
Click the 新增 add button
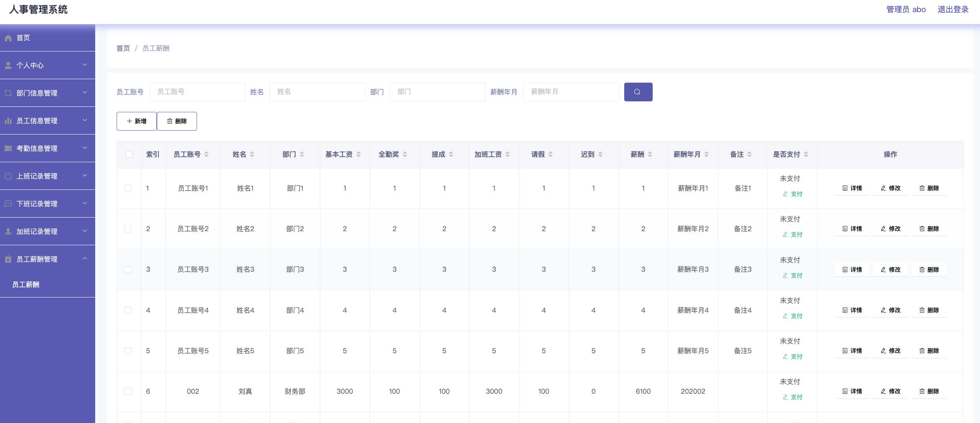137,121
